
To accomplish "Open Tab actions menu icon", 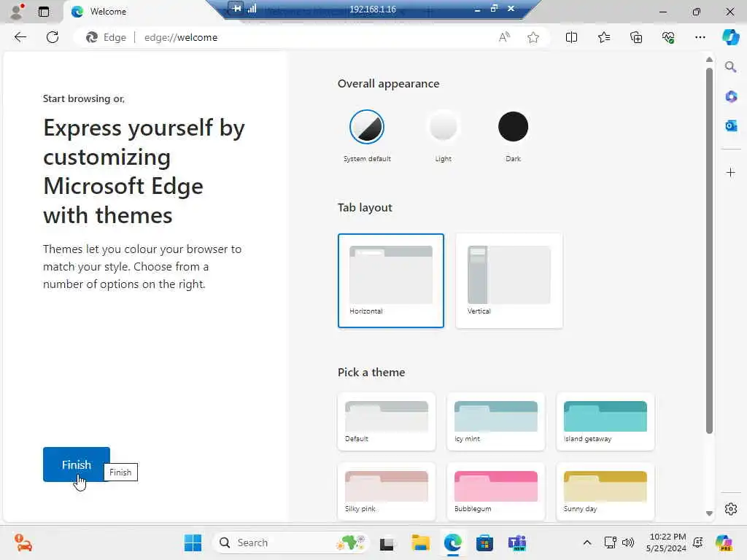I will click(x=43, y=12).
